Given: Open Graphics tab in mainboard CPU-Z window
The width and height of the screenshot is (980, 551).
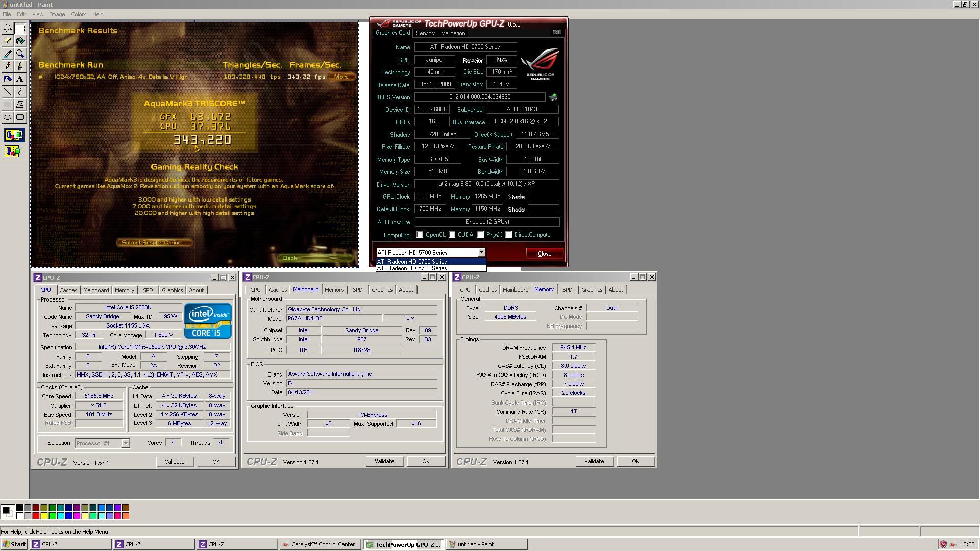Looking at the screenshot, I should pos(382,290).
